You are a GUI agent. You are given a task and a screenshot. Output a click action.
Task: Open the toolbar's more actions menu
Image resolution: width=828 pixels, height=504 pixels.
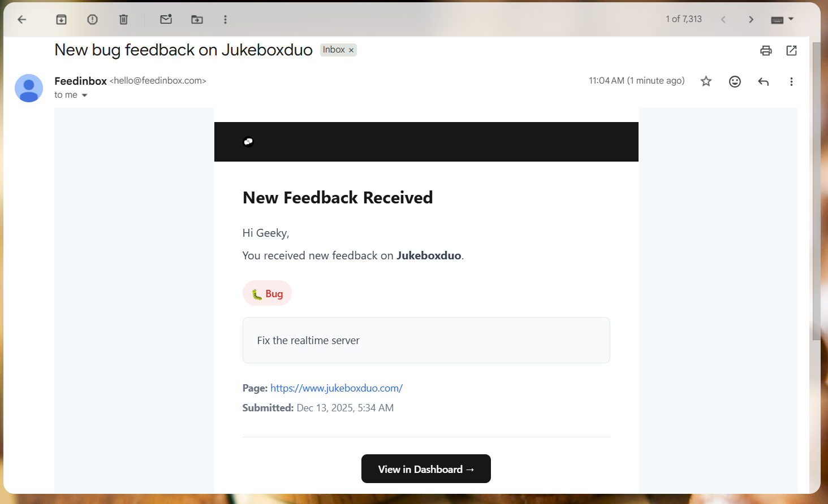225,19
